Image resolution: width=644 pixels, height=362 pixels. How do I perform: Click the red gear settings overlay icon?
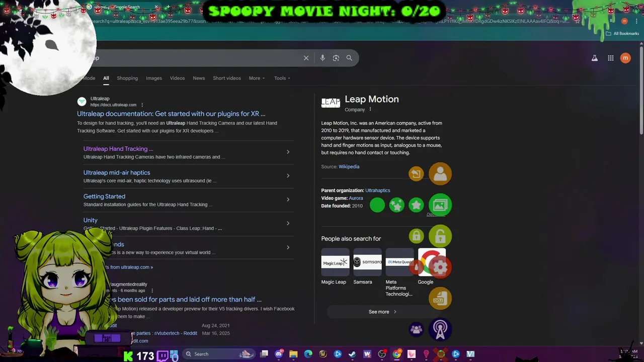(x=440, y=267)
